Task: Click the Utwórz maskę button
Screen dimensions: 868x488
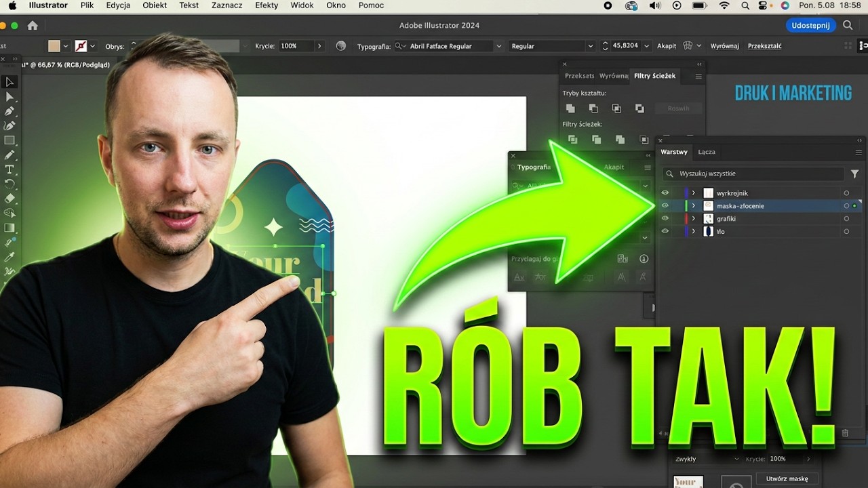Action: 787,479
